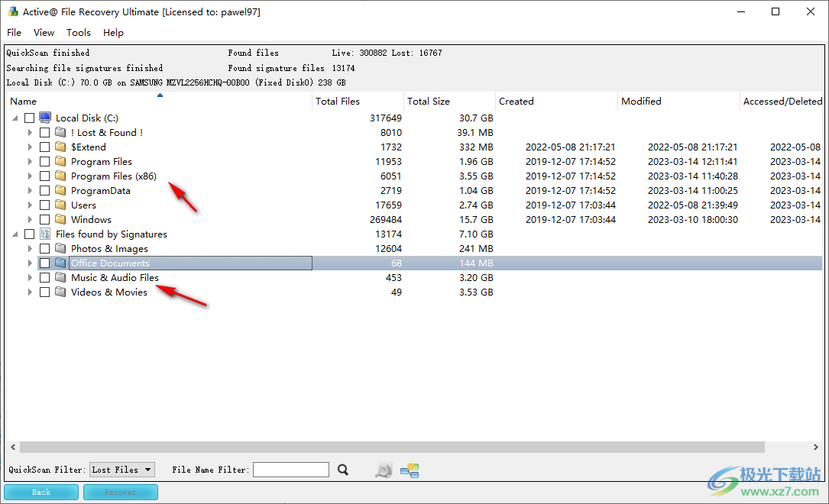Click the ! Lost & Found ! folder icon
The width and height of the screenshot is (829, 504).
(61, 132)
